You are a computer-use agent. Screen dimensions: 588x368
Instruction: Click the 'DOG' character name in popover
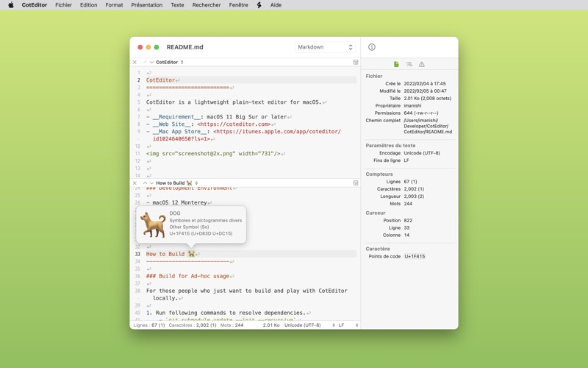175,213
